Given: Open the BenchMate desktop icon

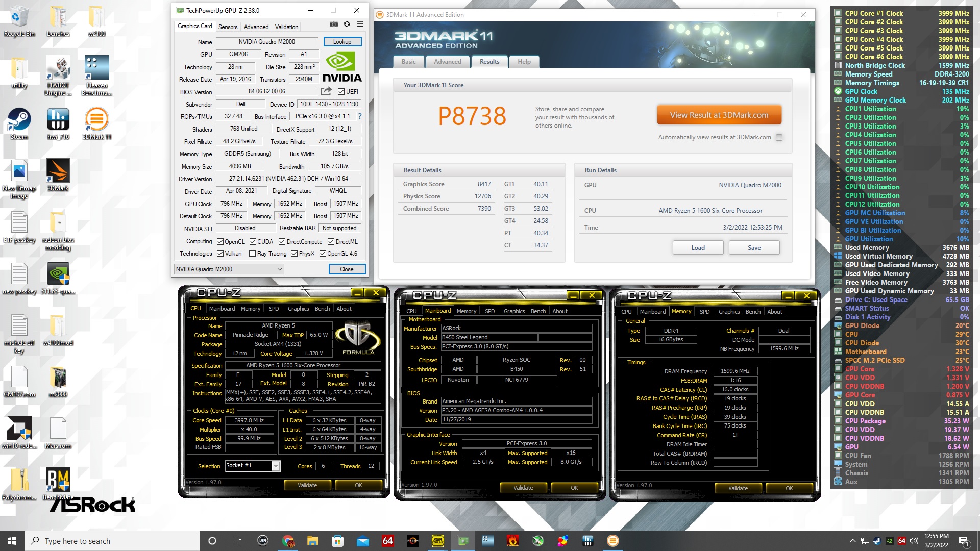Looking at the screenshot, I should point(58,484).
